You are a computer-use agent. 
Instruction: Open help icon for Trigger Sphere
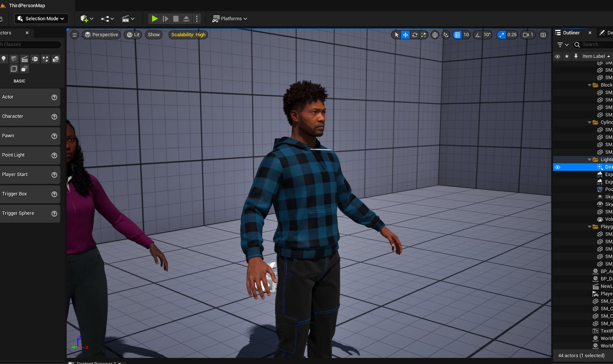pyautogui.click(x=54, y=214)
